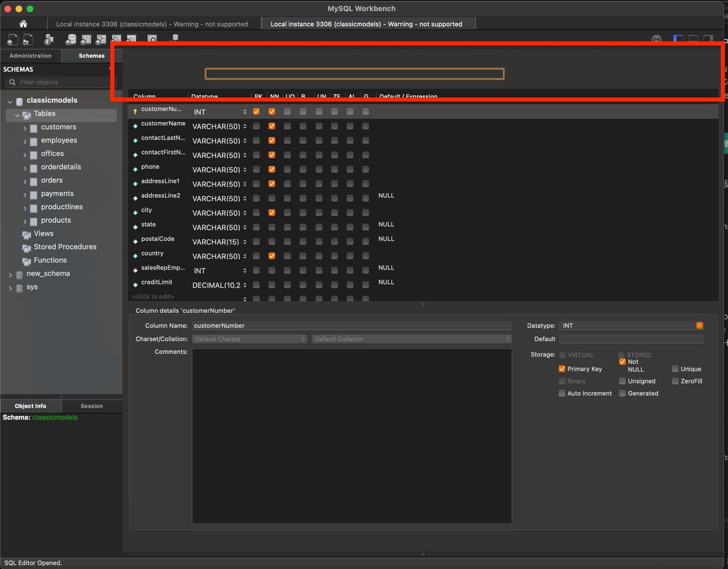
Task: Open an SQL script file from toolbar
Action: coord(27,40)
